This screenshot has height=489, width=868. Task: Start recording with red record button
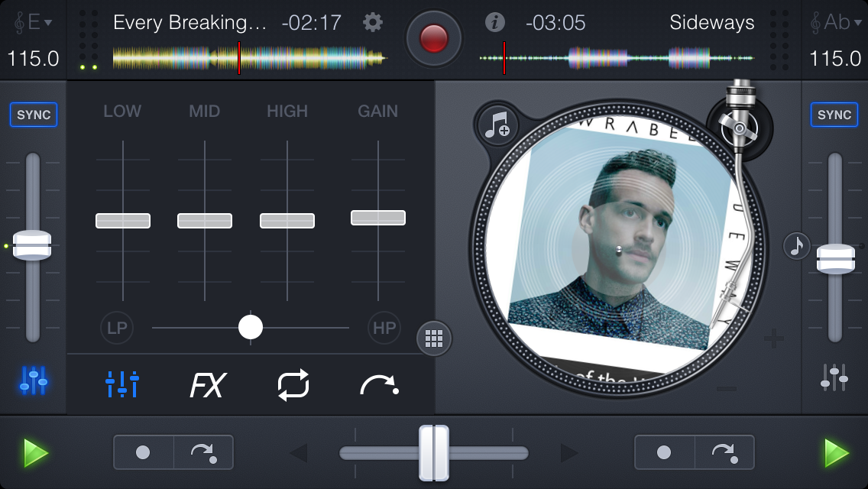[433, 38]
